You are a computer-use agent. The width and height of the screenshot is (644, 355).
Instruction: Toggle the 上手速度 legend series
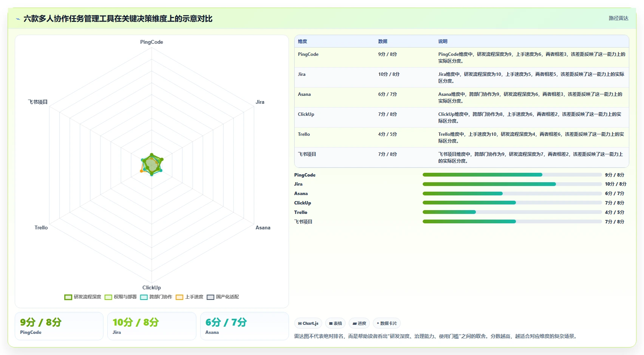coord(190,297)
